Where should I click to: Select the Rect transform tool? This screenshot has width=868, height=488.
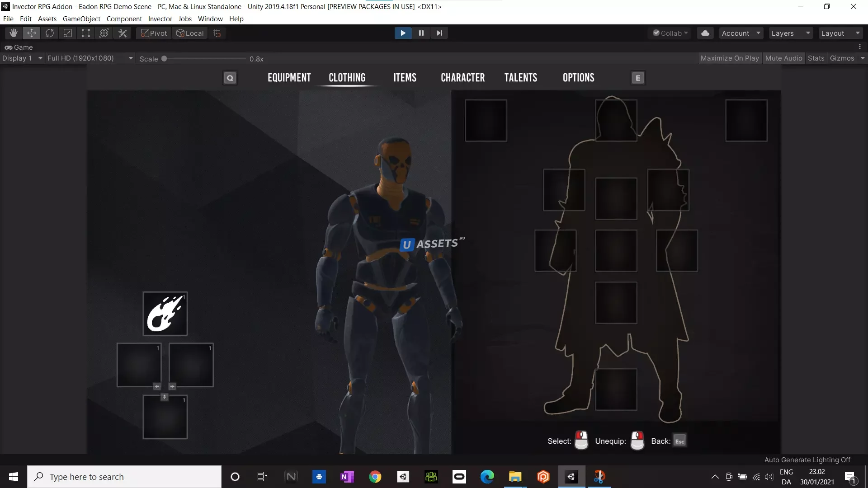(86, 33)
